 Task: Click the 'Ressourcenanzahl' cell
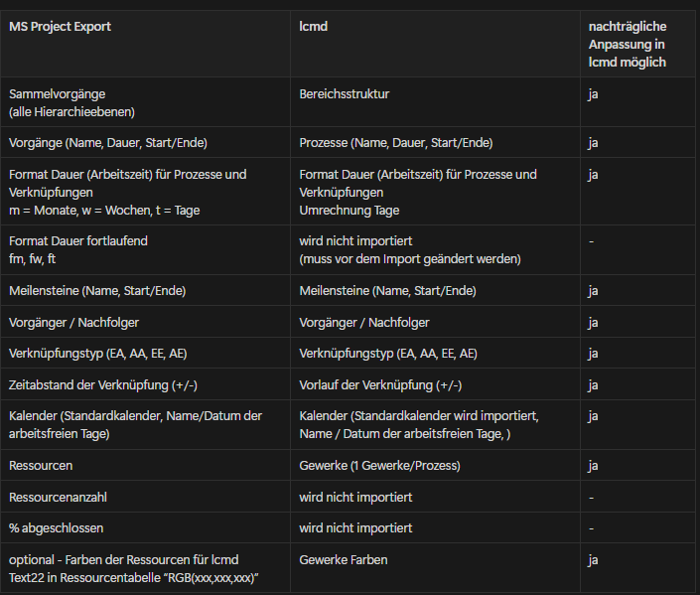145,497
